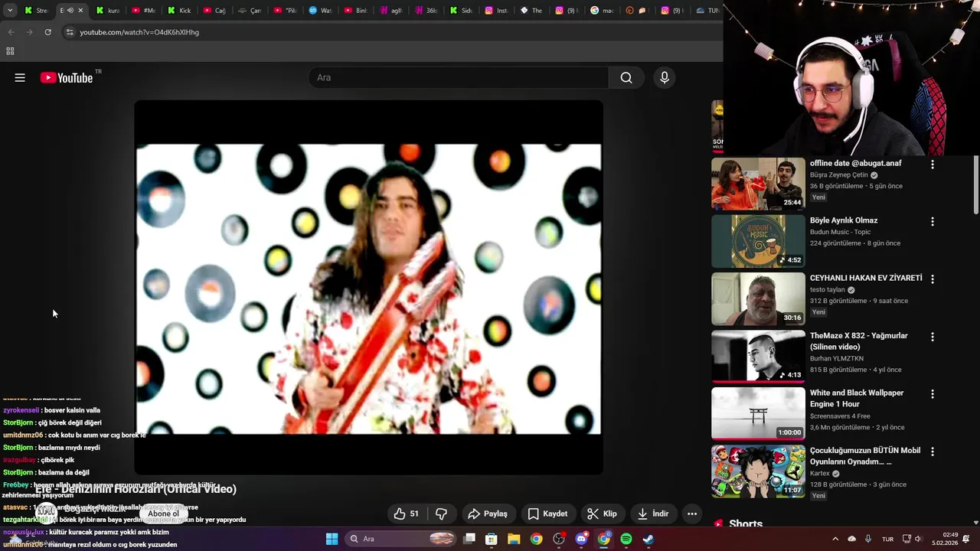Switch to the 'Inst' Instagram tab
980x551 pixels.
[x=496, y=11]
